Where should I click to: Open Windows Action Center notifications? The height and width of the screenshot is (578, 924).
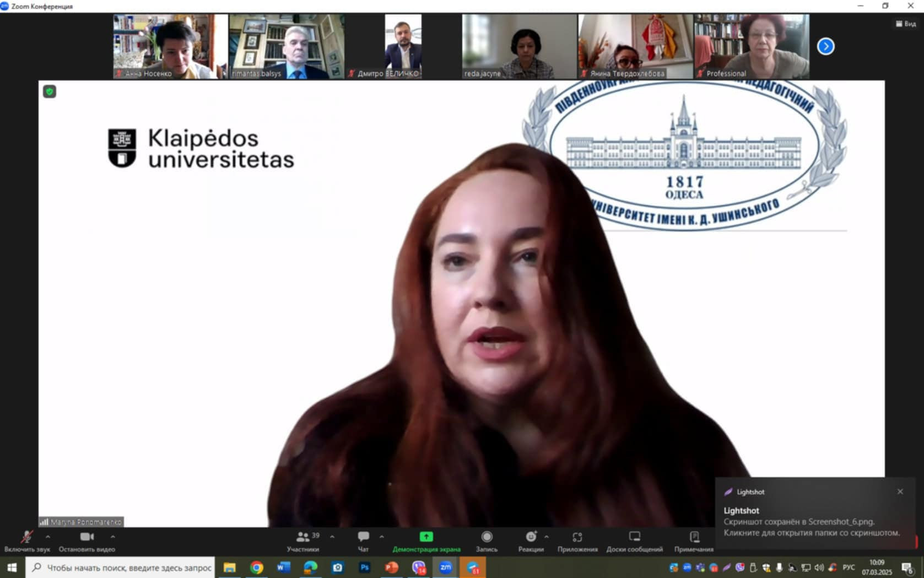(x=907, y=568)
